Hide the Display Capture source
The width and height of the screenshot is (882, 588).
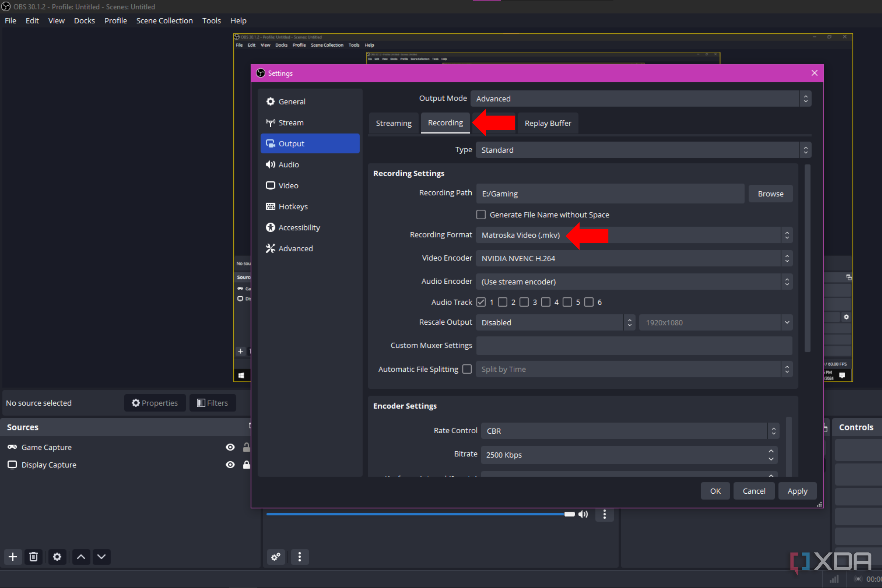230,465
